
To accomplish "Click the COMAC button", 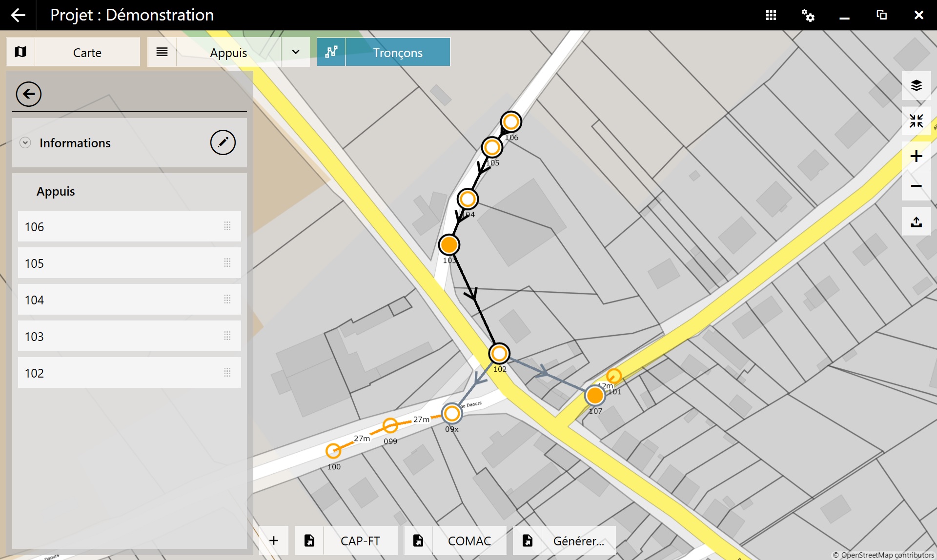I will click(x=469, y=540).
